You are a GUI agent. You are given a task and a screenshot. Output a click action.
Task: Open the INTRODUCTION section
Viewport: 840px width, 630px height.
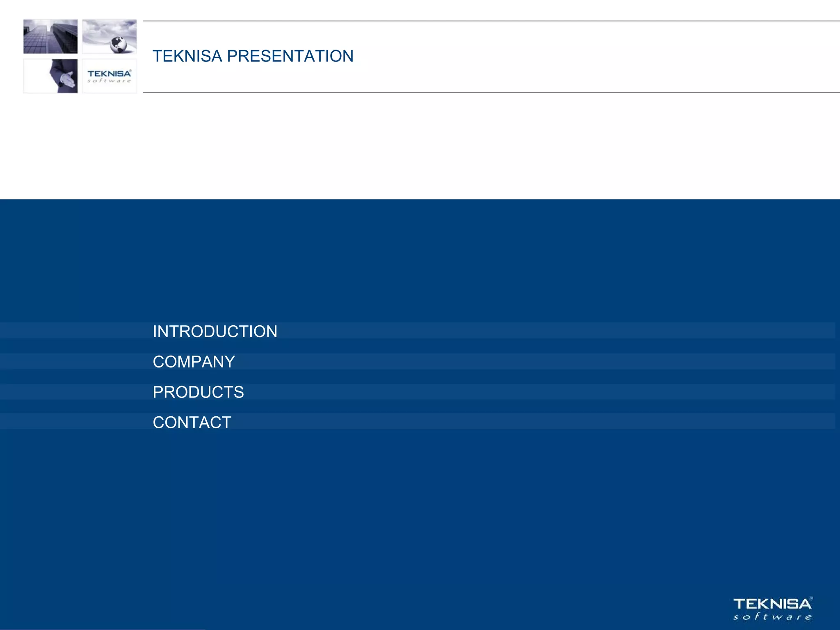215,331
